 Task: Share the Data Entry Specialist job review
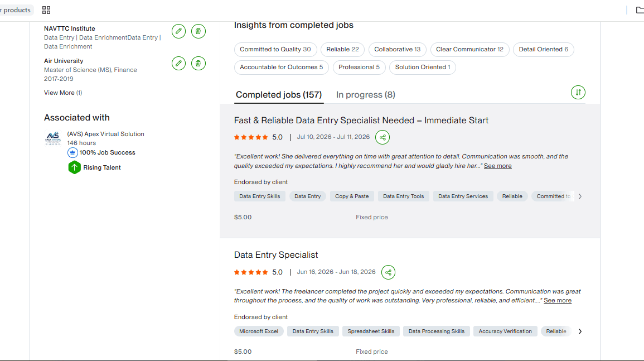(x=388, y=272)
